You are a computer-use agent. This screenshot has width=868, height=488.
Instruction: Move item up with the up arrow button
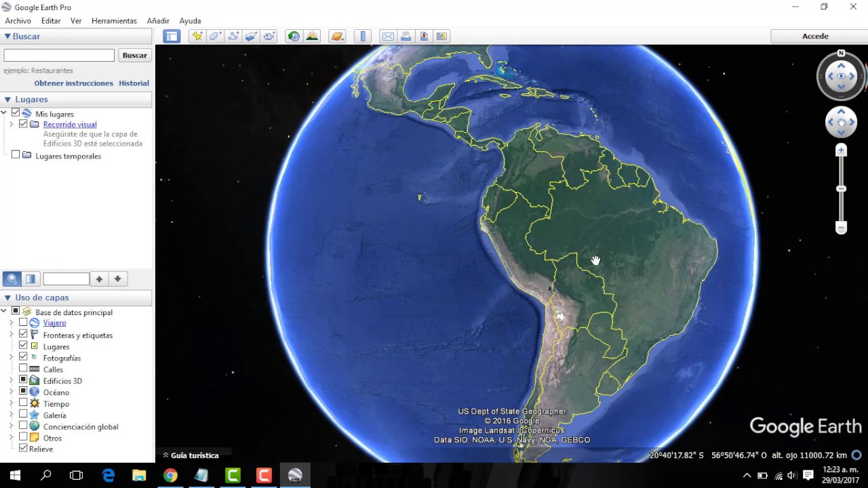tap(99, 279)
